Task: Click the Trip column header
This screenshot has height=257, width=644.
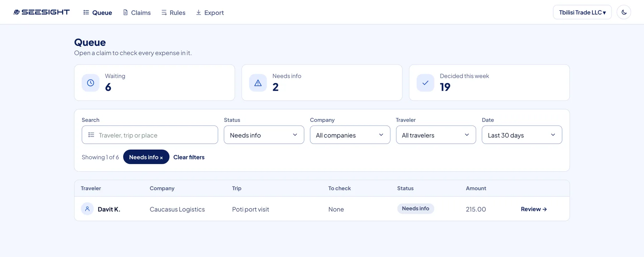Action: (x=237, y=188)
